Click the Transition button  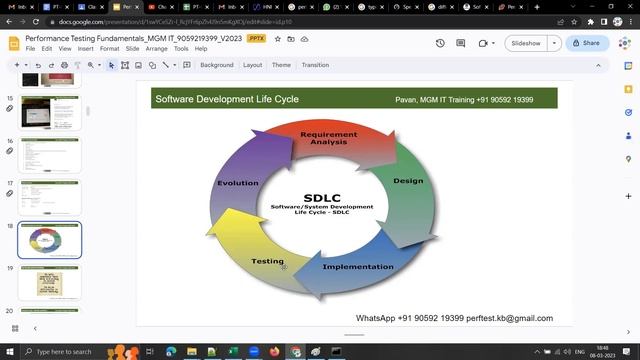(315, 65)
